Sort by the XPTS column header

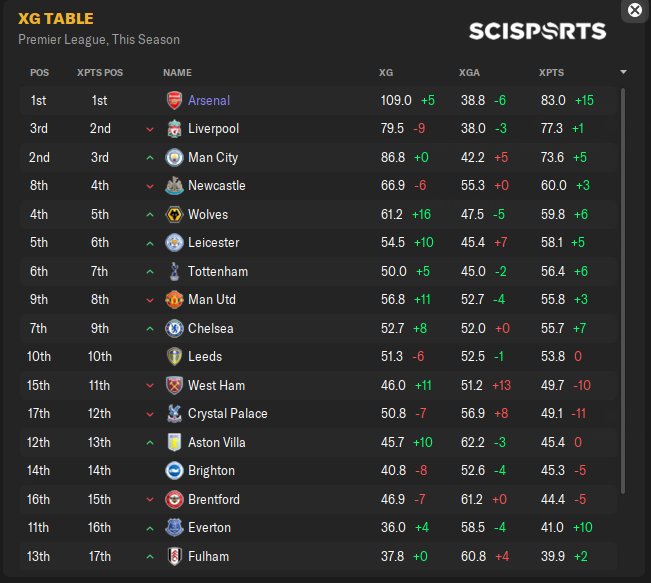pos(551,73)
